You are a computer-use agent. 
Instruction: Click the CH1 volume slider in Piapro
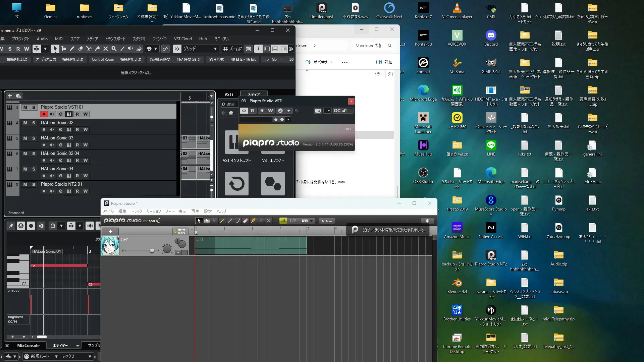click(x=152, y=250)
